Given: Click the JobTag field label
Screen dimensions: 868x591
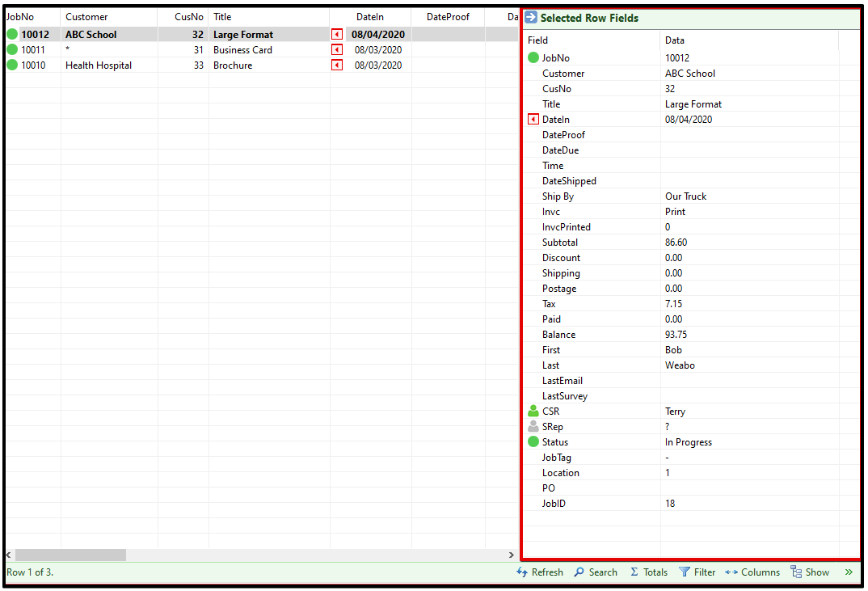Looking at the screenshot, I should pos(556,458).
